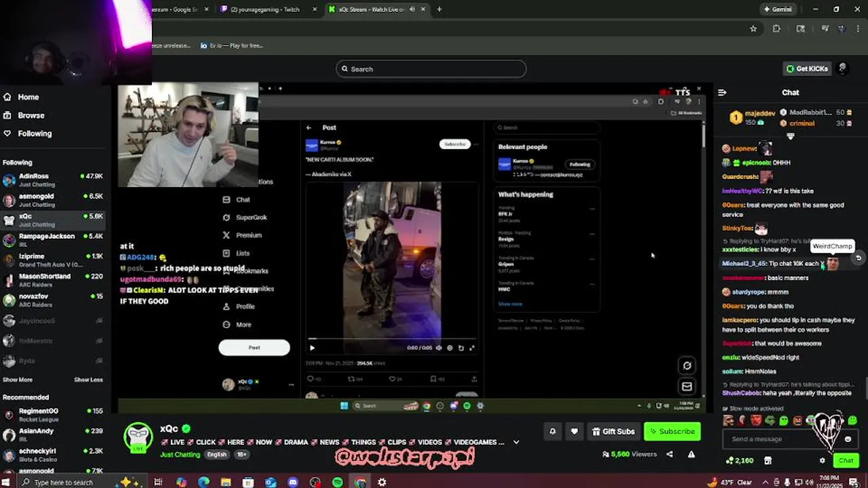Open the user avatar menu beside Get KICKs
The height and width of the screenshot is (488, 868).
pyautogui.click(x=843, y=68)
